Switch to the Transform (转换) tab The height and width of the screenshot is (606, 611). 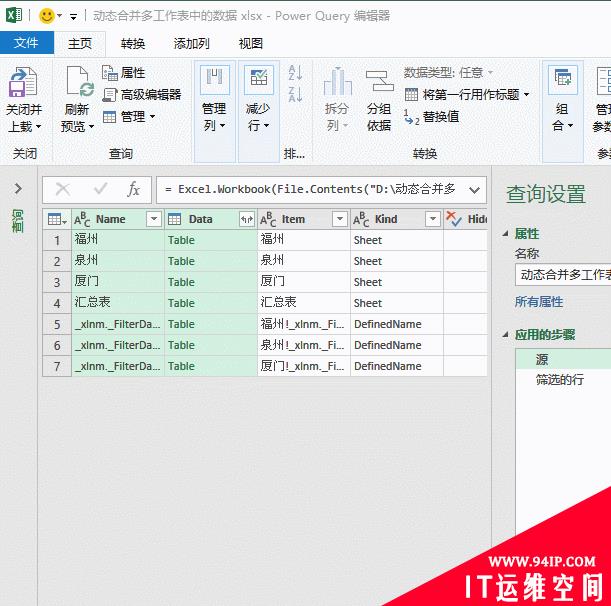point(132,44)
